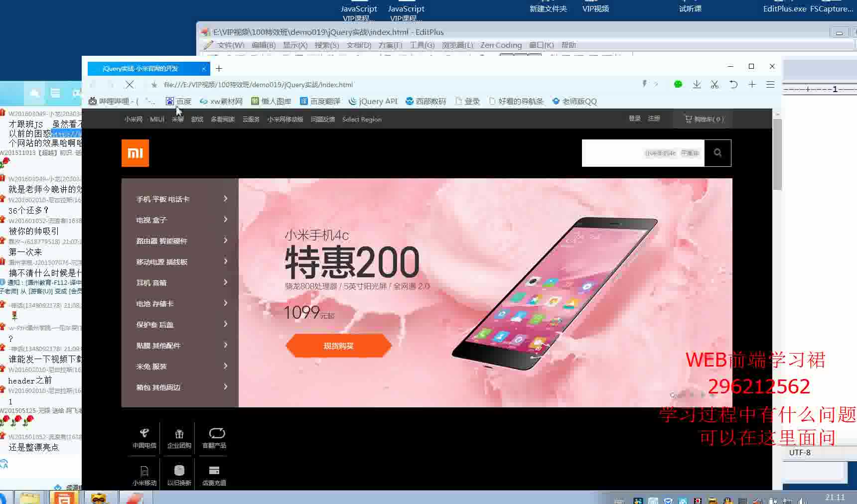Expand 贴膜 其他配件 category
The width and height of the screenshot is (857, 504).
pyautogui.click(x=180, y=346)
